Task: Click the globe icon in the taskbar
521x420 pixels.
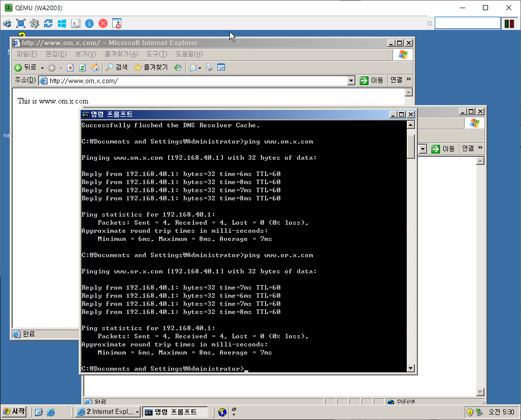Action: pos(222,412)
